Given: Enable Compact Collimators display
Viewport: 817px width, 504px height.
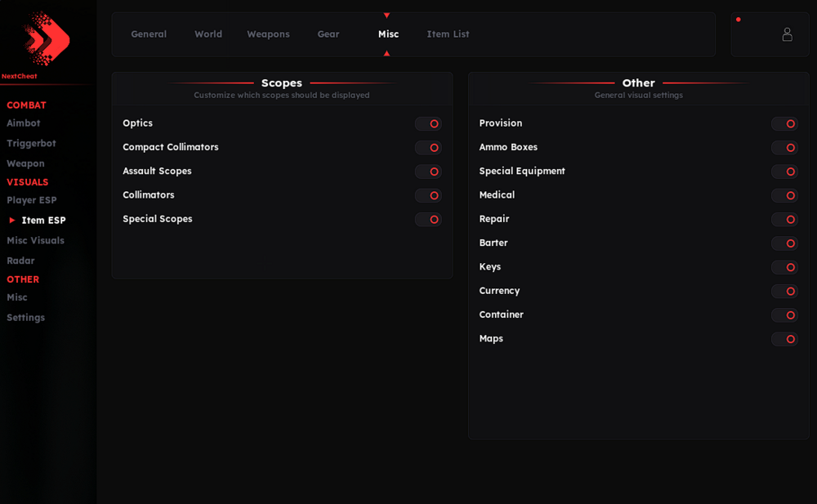Looking at the screenshot, I should (428, 148).
